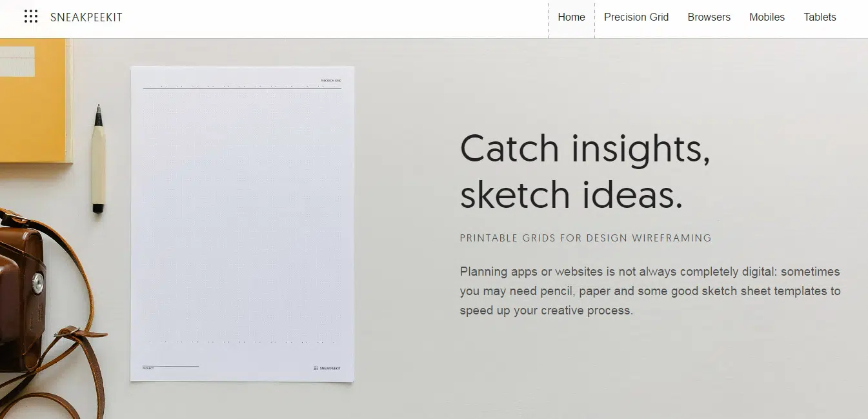
Task: Click the "Printable grids for design wireframing" subtitle
Action: click(x=585, y=238)
